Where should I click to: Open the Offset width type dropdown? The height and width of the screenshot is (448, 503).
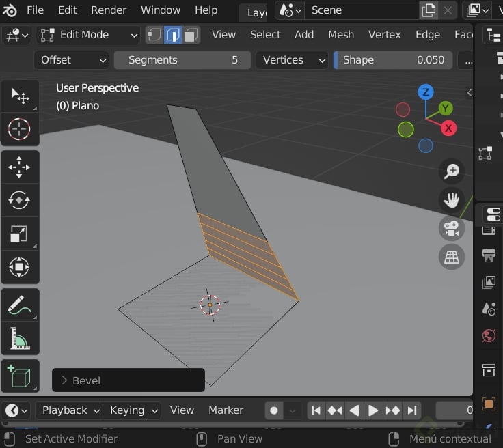click(x=72, y=60)
